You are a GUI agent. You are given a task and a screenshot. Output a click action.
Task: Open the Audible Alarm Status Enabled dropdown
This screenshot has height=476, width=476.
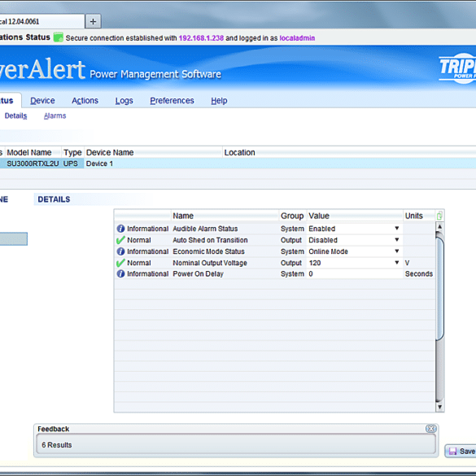396,228
